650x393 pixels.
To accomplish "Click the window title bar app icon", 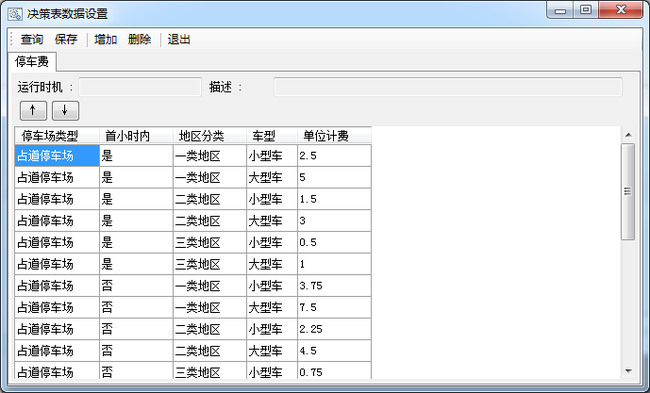I will (x=15, y=14).
